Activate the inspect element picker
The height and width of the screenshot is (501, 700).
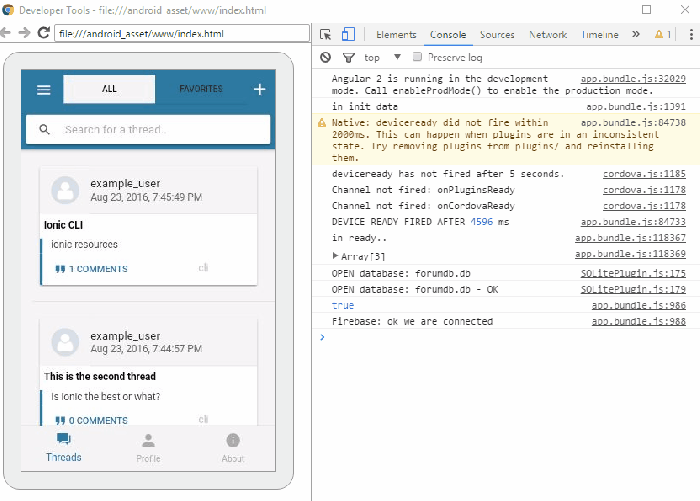point(325,34)
